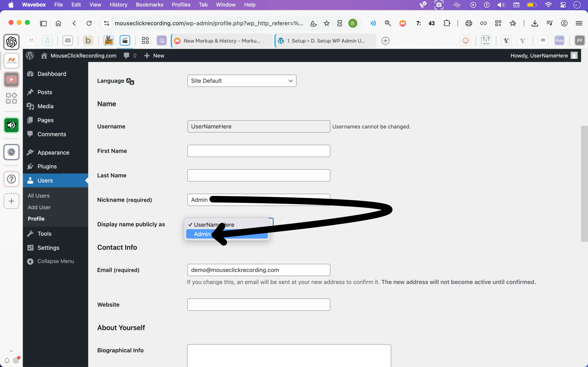
Task: Toggle the browser sidebar panel icon
Action: pos(43,23)
